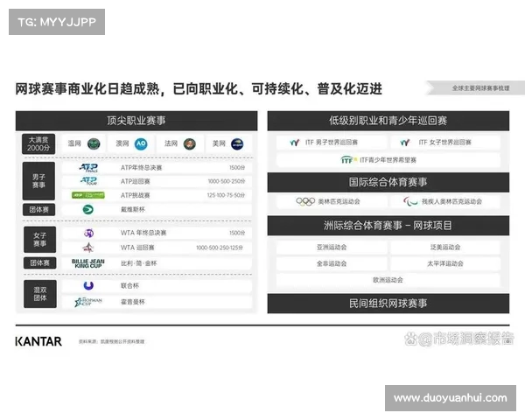Click the Paralympic Games logo
The image size is (525, 420).
pos(410,201)
